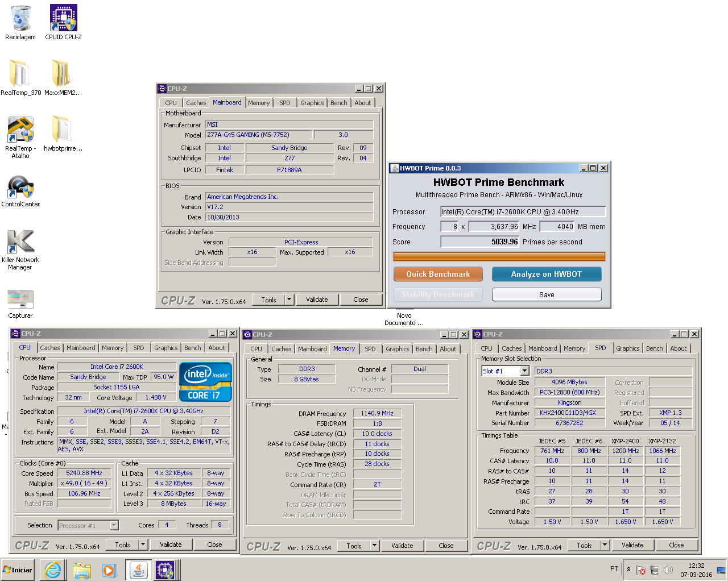Screen dimensions: 728x582
Task: Open Tools dropdown arrow in Mainboard window
Action: 289,300
